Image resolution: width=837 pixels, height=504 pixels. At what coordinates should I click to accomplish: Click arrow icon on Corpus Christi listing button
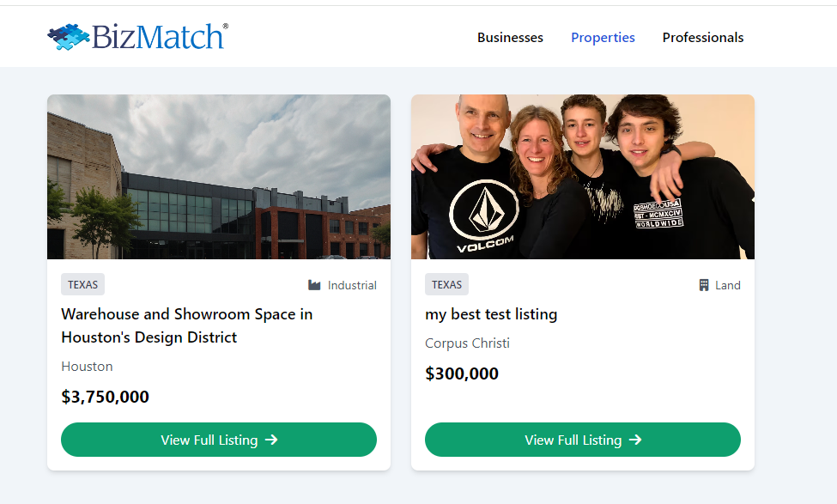(635, 440)
